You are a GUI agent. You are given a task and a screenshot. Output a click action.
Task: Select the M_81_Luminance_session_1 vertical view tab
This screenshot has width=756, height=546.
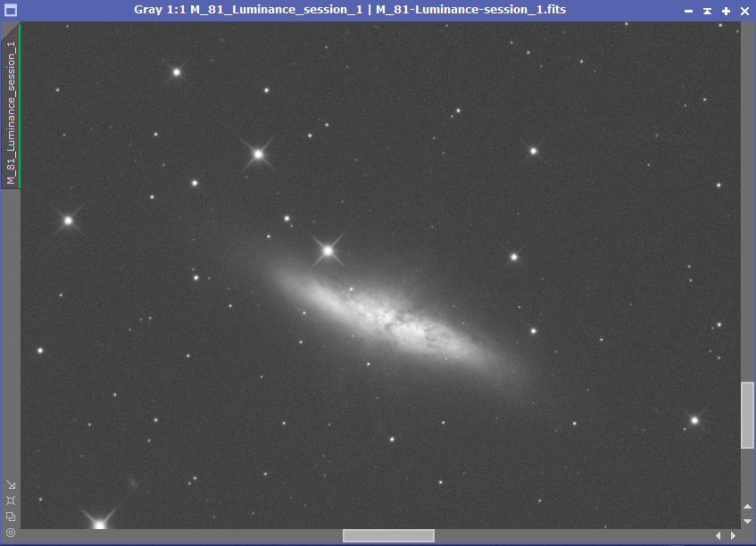tap(11, 106)
